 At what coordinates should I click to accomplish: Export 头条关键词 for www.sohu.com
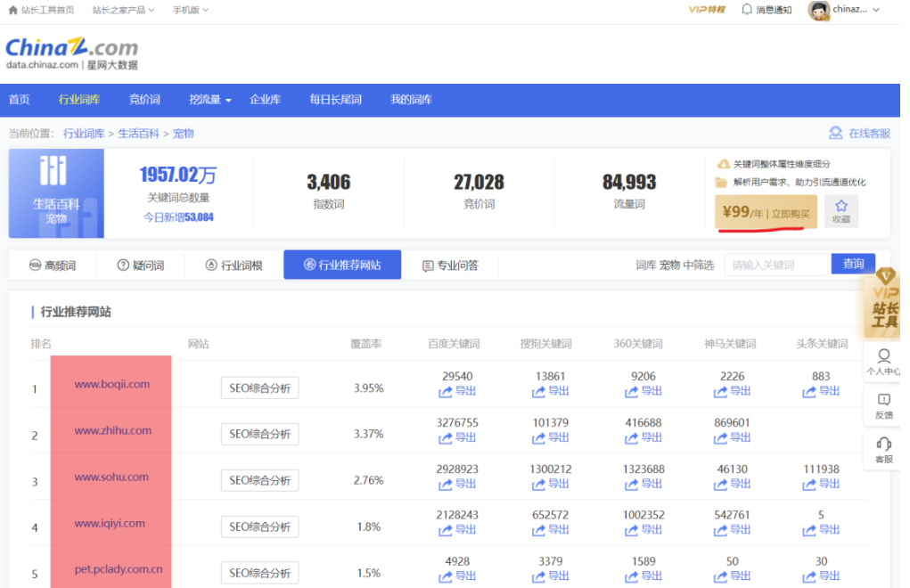click(x=821, y=484)
